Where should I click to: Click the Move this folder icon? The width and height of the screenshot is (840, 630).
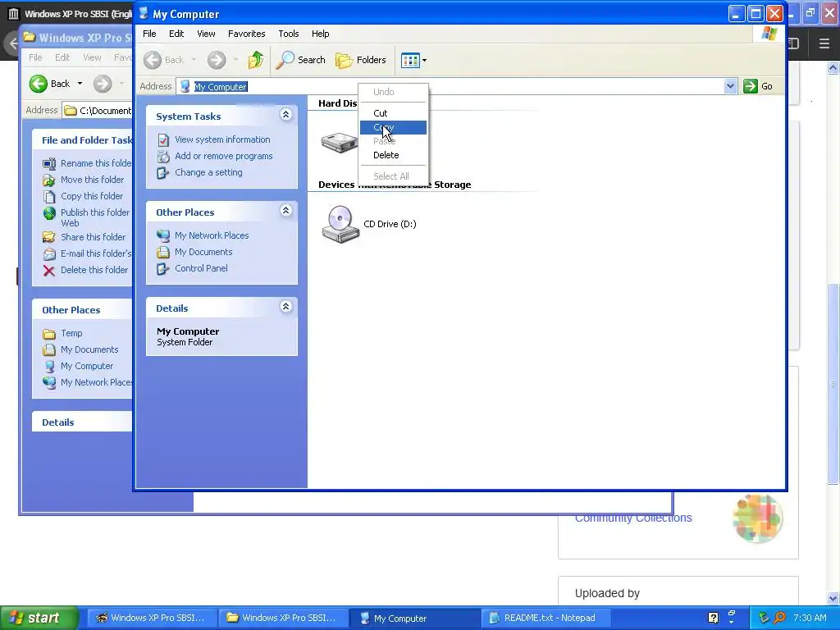point(49,180)
